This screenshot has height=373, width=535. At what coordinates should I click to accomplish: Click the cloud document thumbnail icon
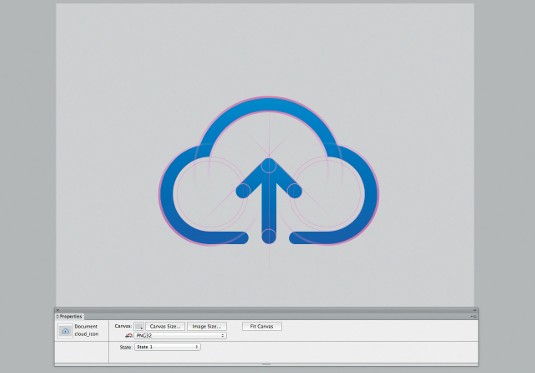65,331
